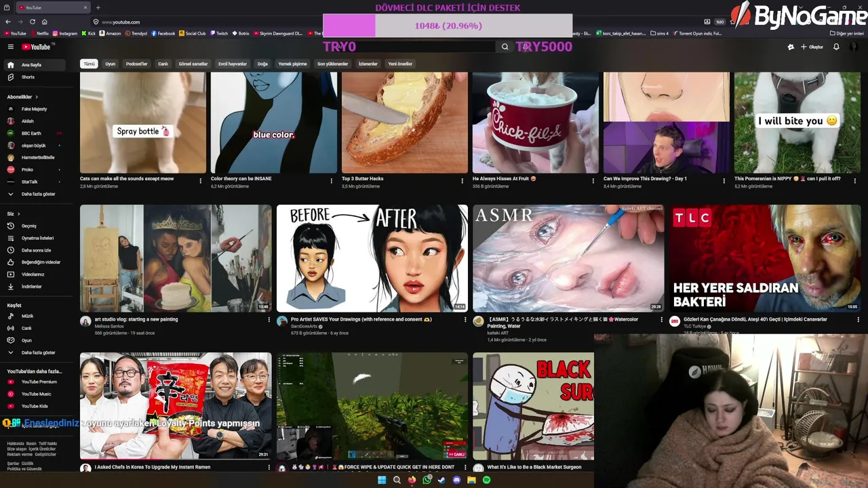Open the Netflix bookmark
The height and width of the screenshot is (488, 868).
pos(39,33)
